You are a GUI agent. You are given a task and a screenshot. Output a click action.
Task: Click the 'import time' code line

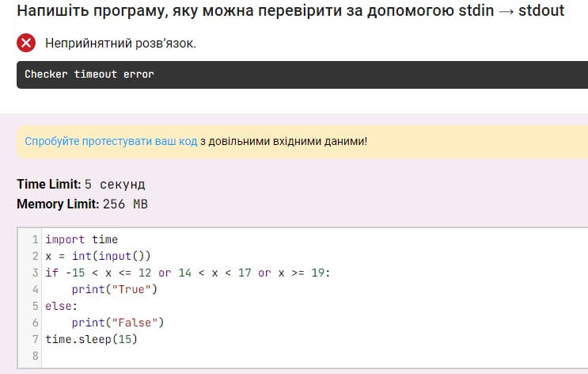pos(82,239)
